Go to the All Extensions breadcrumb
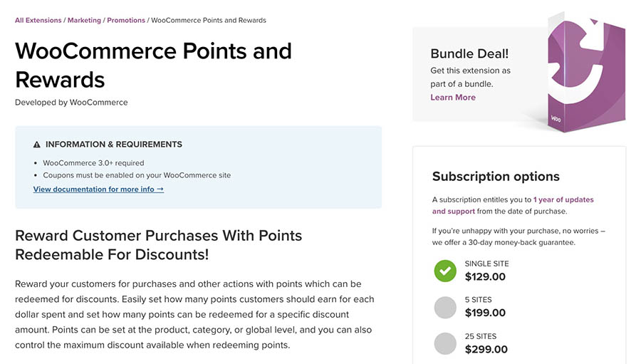The height and width of the screenshot is (364, 641). coord(38,21)
